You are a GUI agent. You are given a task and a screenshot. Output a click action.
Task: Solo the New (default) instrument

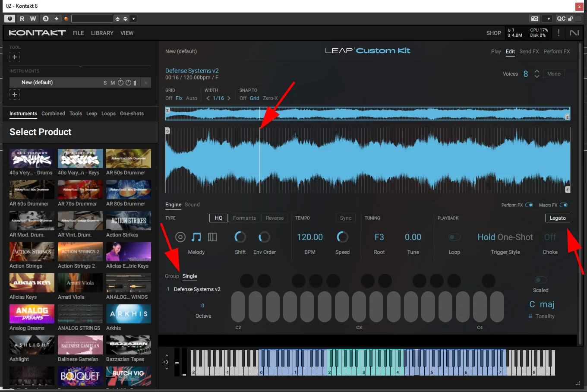[x=105, y=83]
